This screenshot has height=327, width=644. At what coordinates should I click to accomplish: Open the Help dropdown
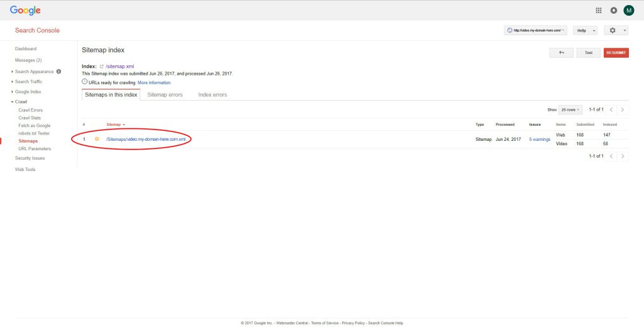click(x=585, y=30)
